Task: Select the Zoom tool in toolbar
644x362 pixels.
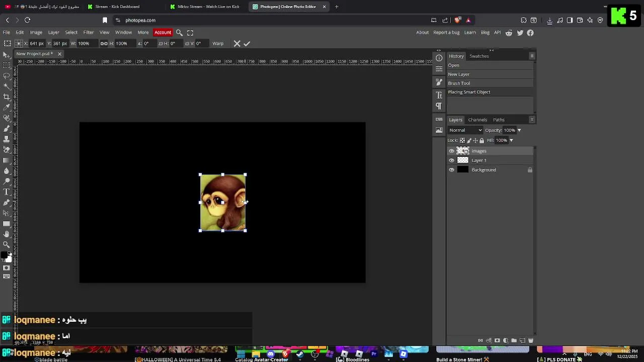Action: pyautogui.click(x=7, y=244)
